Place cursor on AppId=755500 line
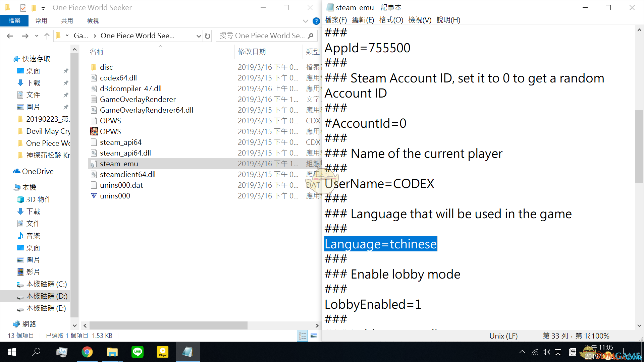 point(367,48)
